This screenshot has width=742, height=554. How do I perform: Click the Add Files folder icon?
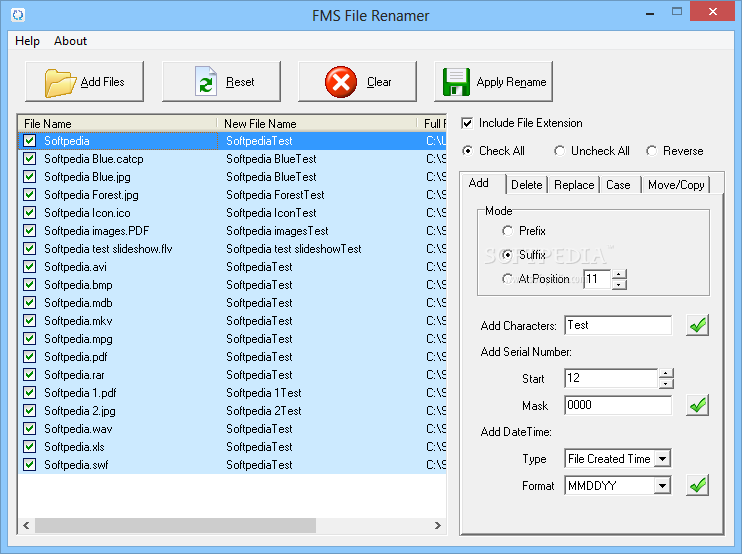pyautogui.click(x=60, y=82)
